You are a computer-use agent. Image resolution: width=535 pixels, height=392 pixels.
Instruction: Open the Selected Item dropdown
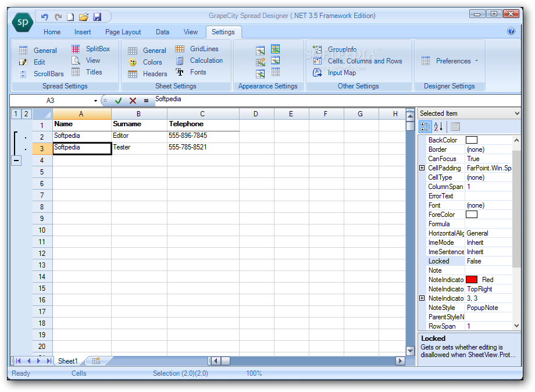click(517, 113)
